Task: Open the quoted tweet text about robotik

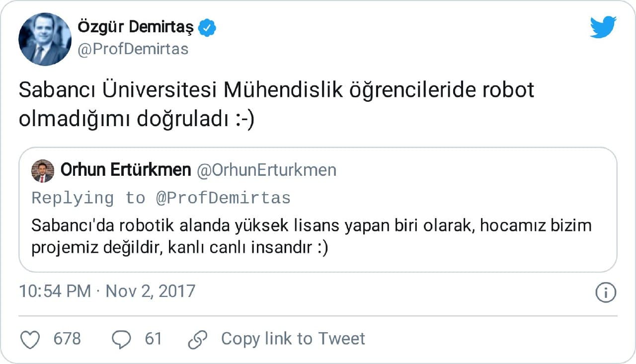Action: coord(311,225)
